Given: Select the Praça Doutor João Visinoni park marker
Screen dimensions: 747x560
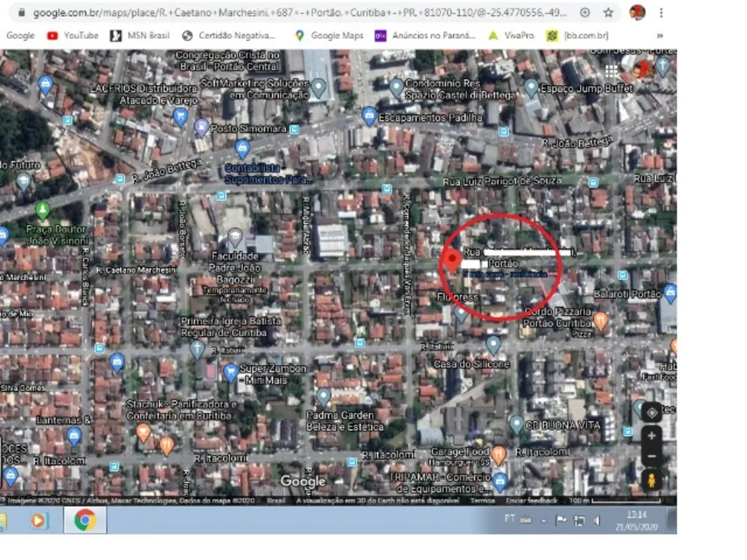Looking at the screenshot, I should 43,211.
